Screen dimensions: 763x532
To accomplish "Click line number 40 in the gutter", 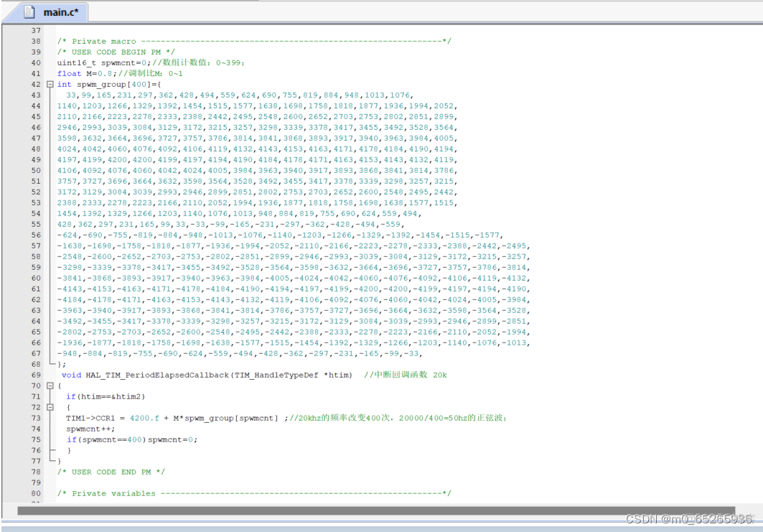I will tap(35, 62).
